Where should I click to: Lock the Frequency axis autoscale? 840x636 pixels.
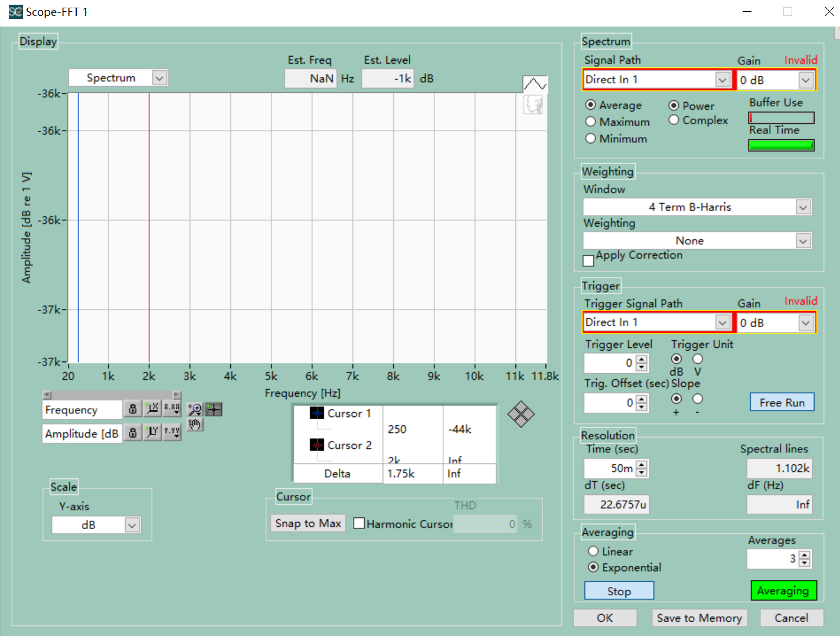[133, 409]
